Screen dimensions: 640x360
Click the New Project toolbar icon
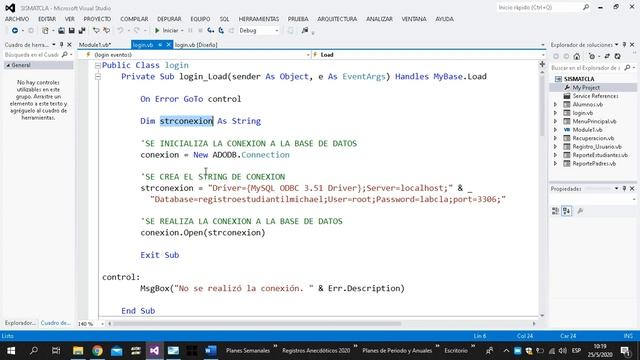pos(45,31)
